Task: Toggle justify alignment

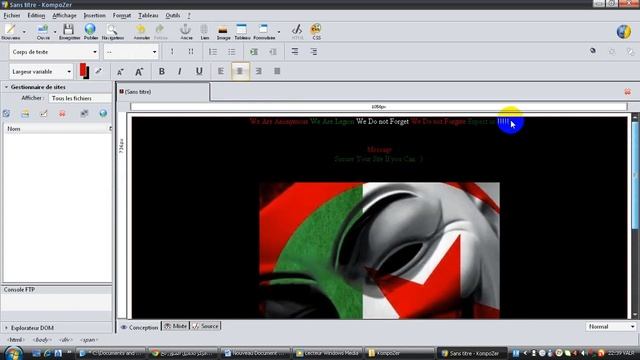Action: point(277,71)
